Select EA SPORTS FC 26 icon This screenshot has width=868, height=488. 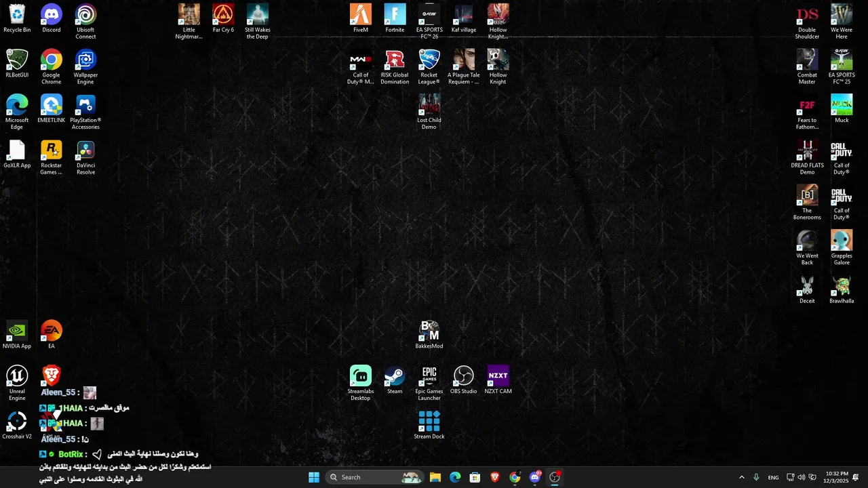click(429, 22)
